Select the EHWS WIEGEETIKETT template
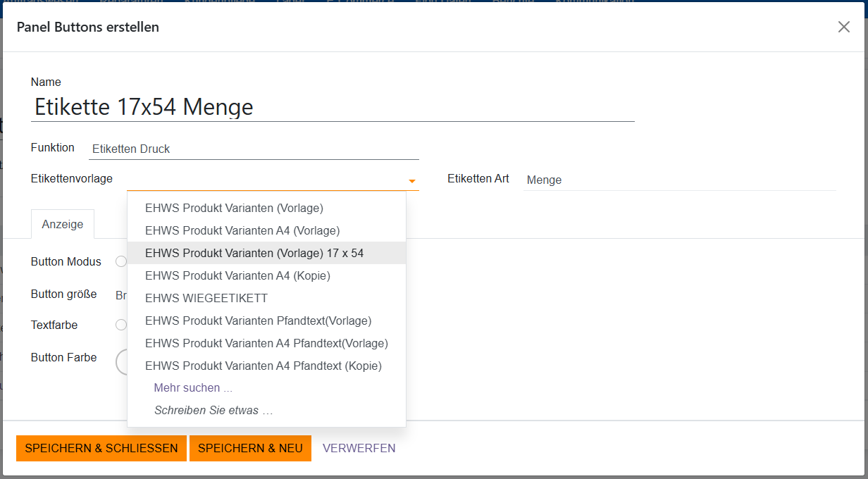The height and width of the screenshot is (479, 868). 206,298
